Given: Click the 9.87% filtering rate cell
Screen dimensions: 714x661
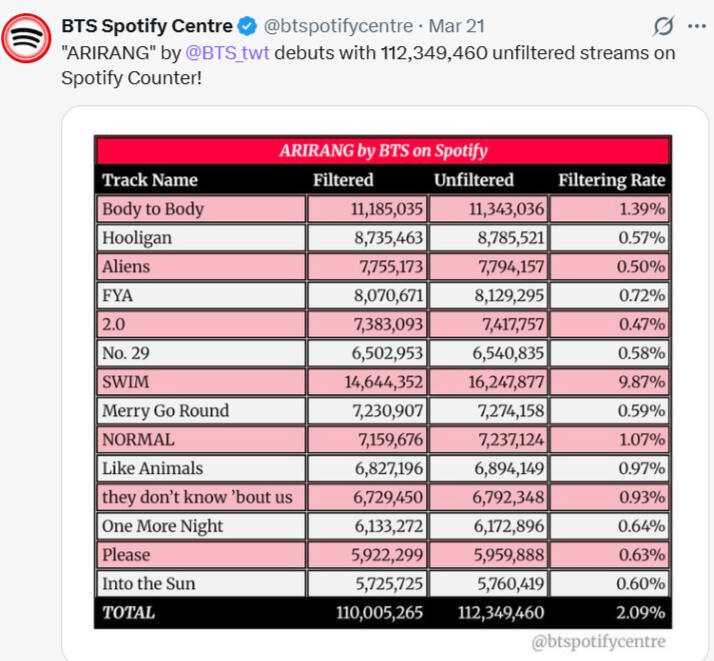Looking at the screenshot, I should 609,382.
